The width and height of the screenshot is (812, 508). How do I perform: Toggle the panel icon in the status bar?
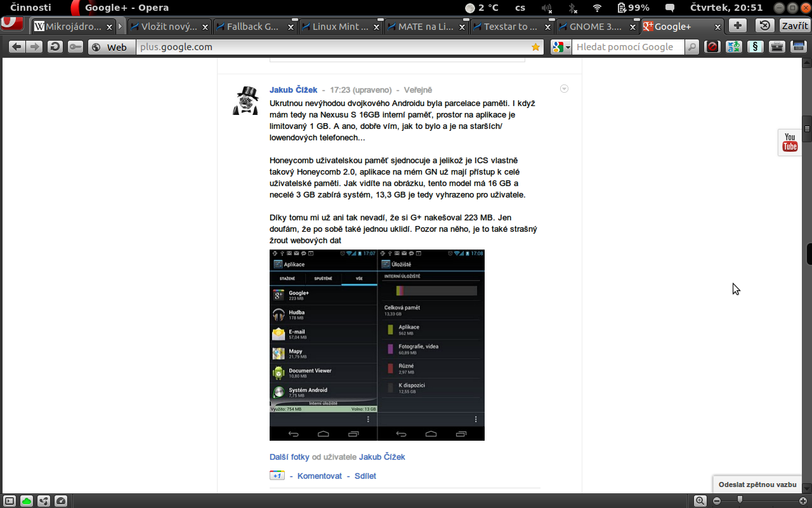pos(10,501)
